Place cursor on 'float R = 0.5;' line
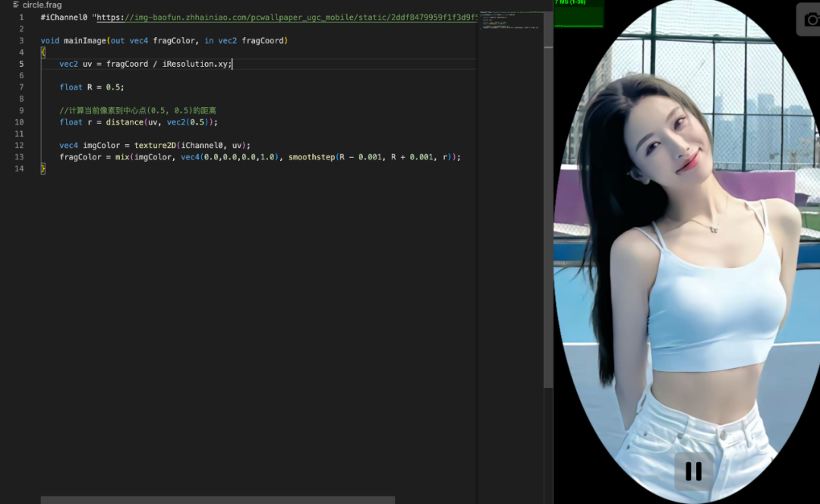This screenshot has height=504, width=820. pyautogui.click(x=92, y=87)
